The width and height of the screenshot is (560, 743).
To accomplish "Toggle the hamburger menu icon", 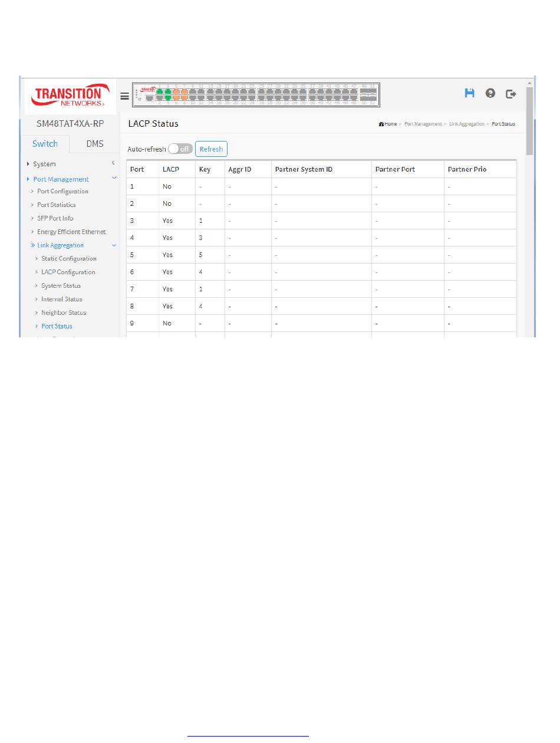I will [x=124, y=96].
